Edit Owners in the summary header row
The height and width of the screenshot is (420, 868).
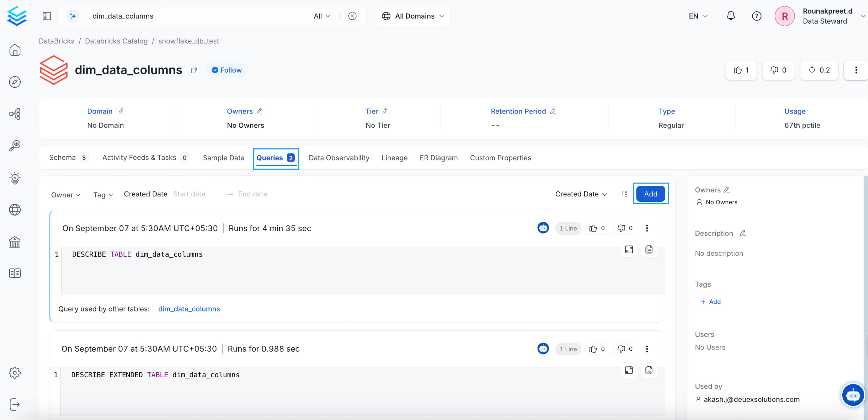click(x=260, y=111)
